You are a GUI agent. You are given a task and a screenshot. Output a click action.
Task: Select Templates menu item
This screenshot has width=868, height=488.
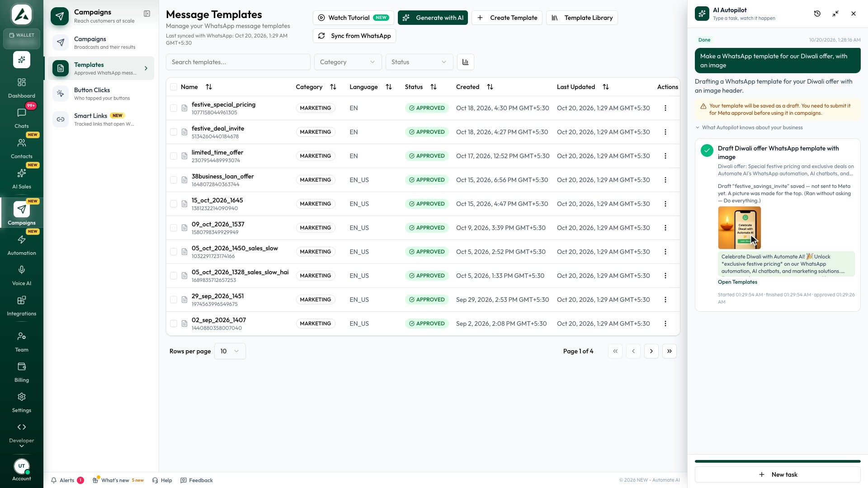101,68
